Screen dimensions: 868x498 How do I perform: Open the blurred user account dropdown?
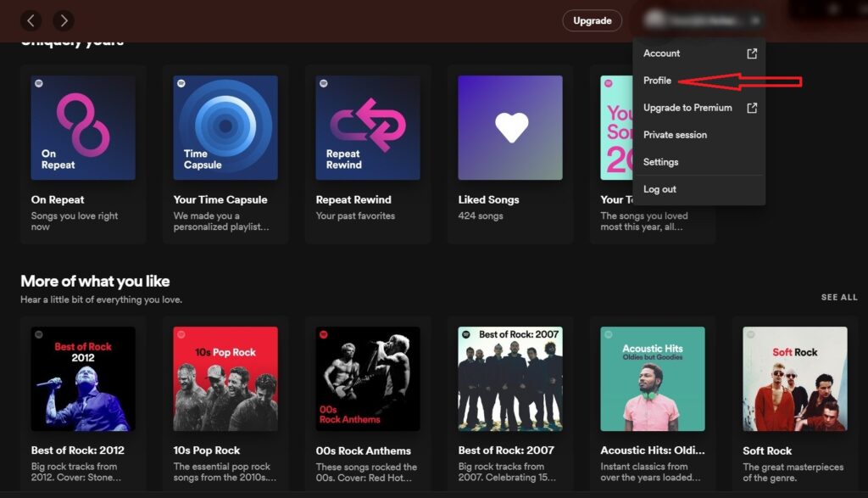click(x=703, y=20)
